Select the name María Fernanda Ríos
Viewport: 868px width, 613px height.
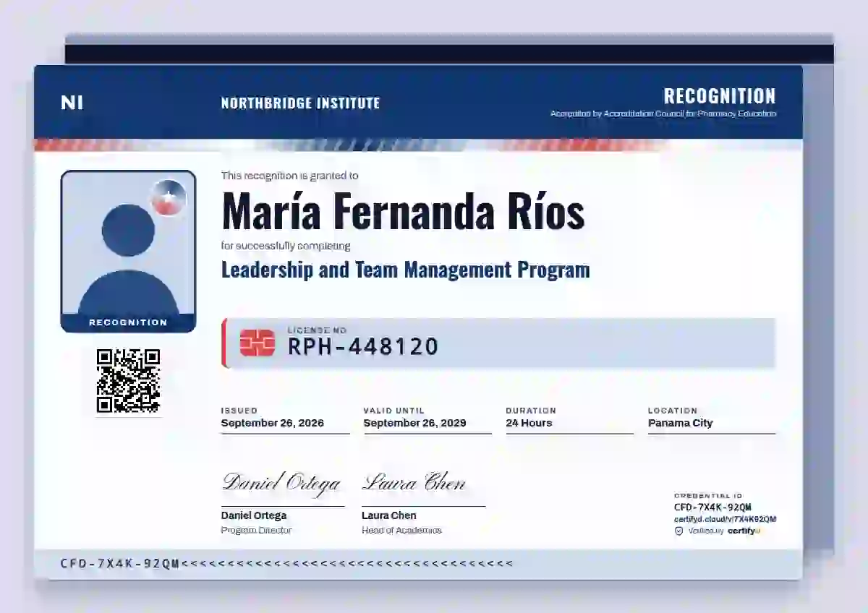(x=403, y=210)
